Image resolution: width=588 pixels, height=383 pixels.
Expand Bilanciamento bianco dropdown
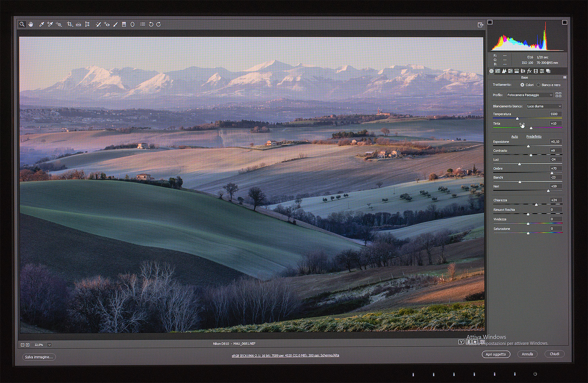click(544, 106)
